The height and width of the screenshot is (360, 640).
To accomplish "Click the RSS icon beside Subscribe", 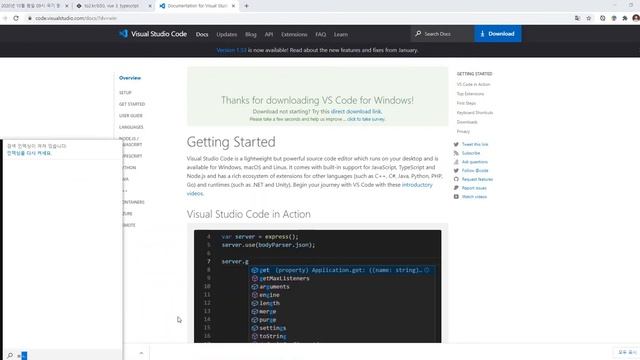I will tap(456, 153).
